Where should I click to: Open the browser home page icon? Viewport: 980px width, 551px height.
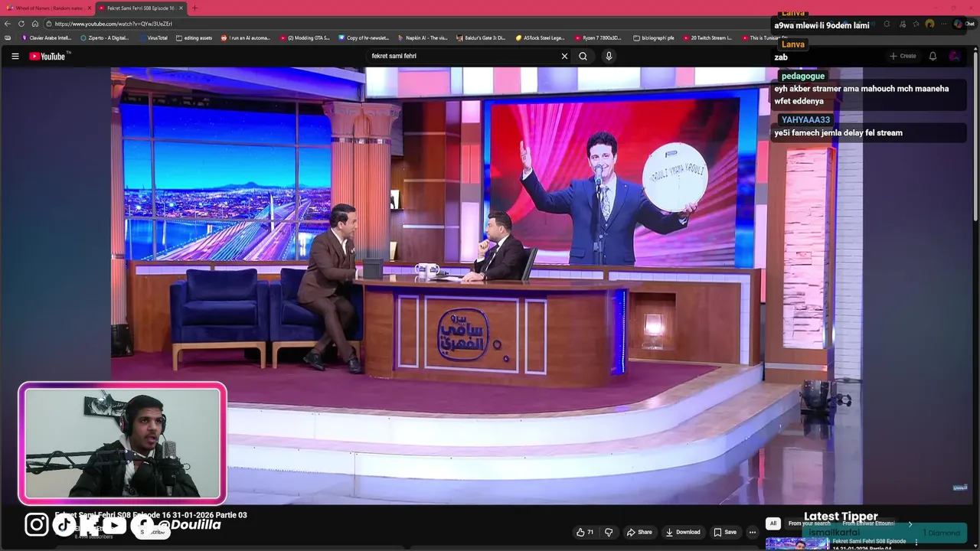coord(34,24)
